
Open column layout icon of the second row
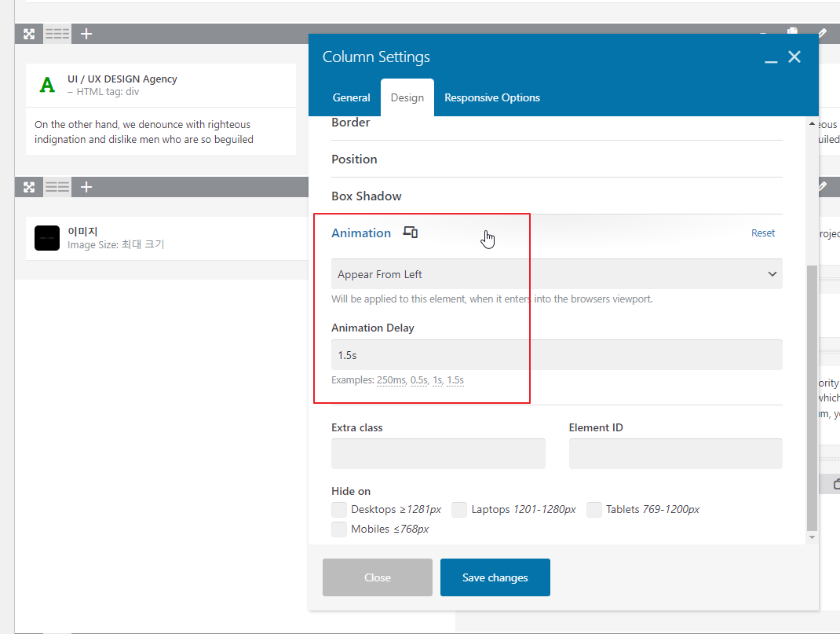click(x=57, y=187)
